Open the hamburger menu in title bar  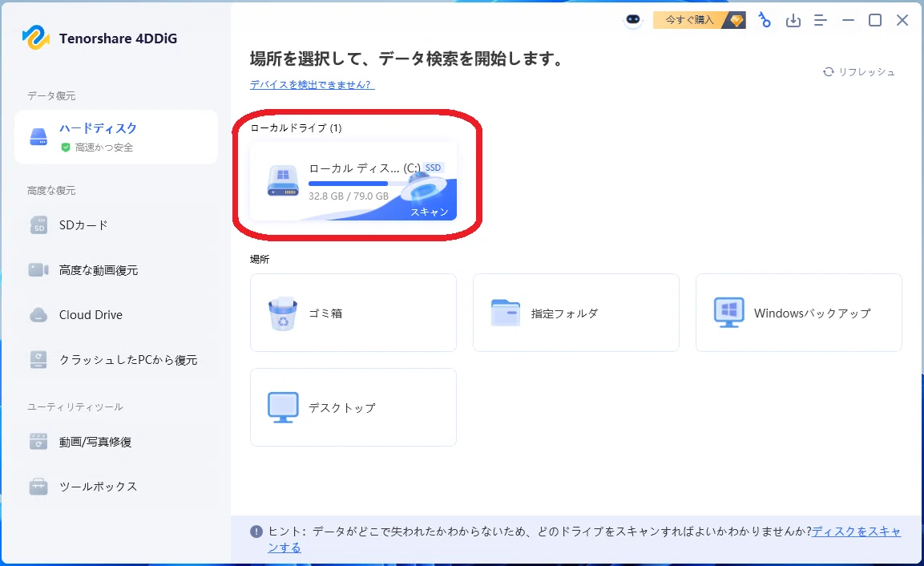pos(821,21)
